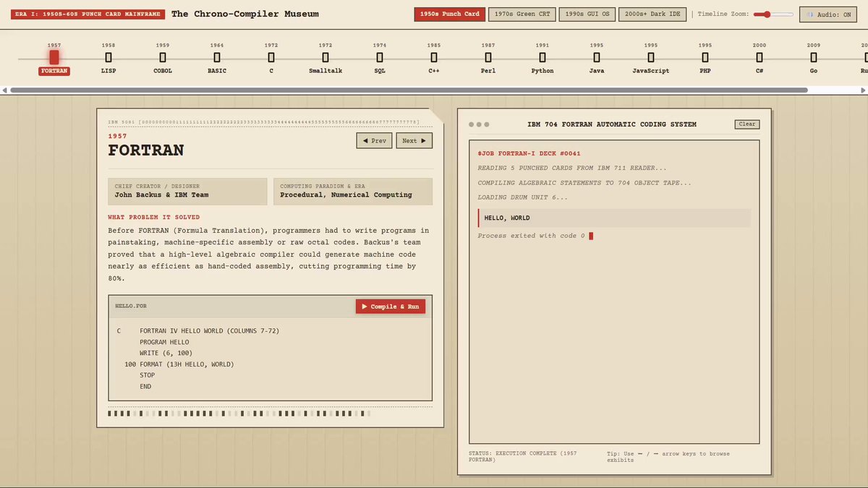This screenshot has height=488, width=868.
Task: Open the COBOL 1959 timeline marker
Action: (x=163, y=59)
